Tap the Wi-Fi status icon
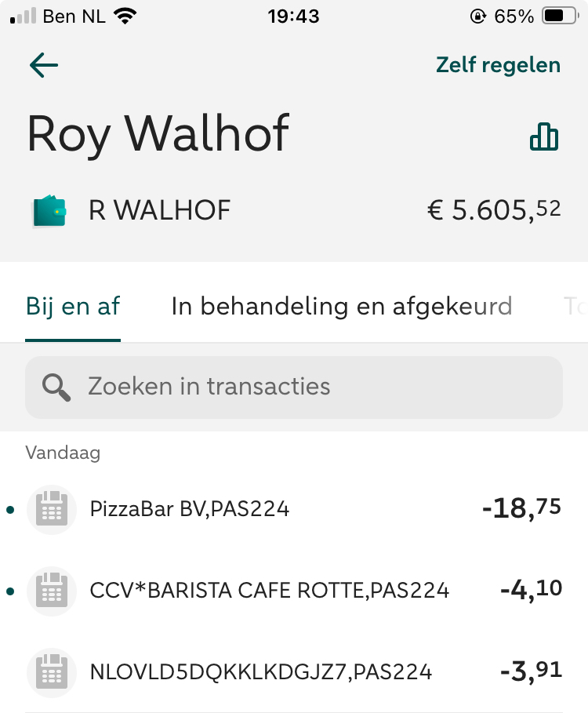This screenshot has width=588, height=713. (x=125, y=16)
